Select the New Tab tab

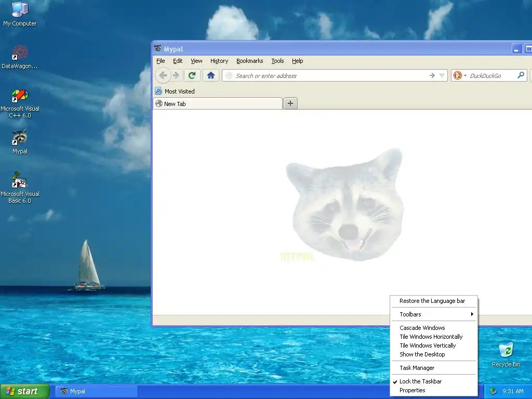[x=218, y=103]
